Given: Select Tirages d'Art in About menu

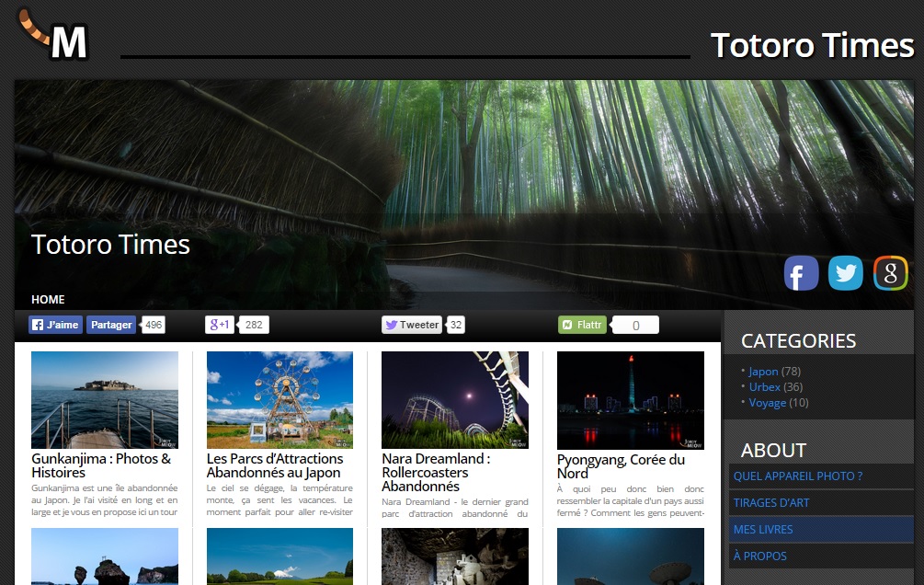Looking at the screenshot, I should coord(771,503).
